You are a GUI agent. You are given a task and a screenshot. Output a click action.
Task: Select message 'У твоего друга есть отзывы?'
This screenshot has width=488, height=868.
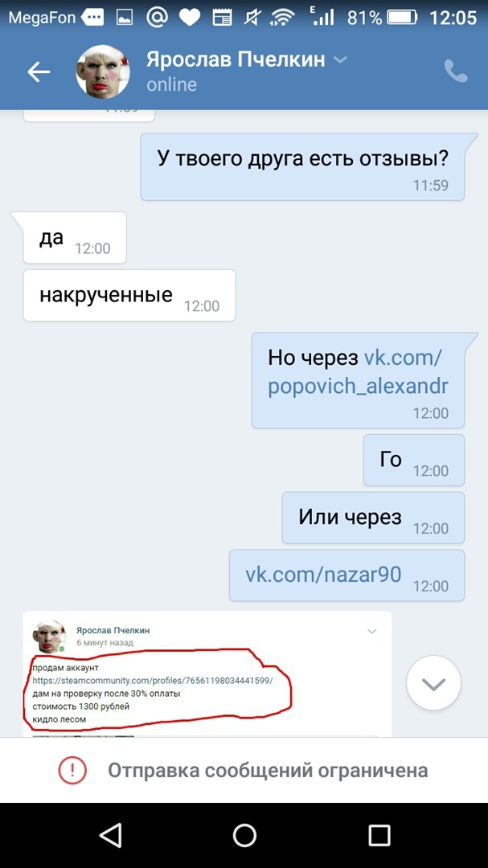[x=302, y=166]
